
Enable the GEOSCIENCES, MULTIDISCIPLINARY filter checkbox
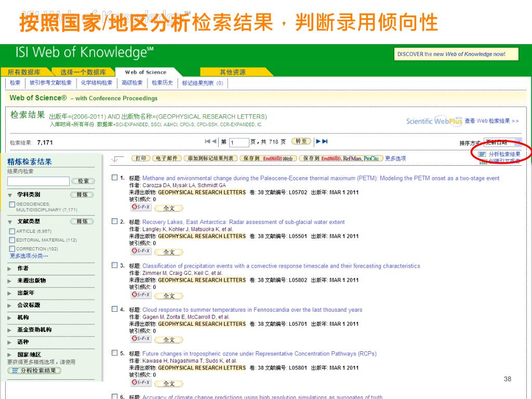tap(12, 204)
